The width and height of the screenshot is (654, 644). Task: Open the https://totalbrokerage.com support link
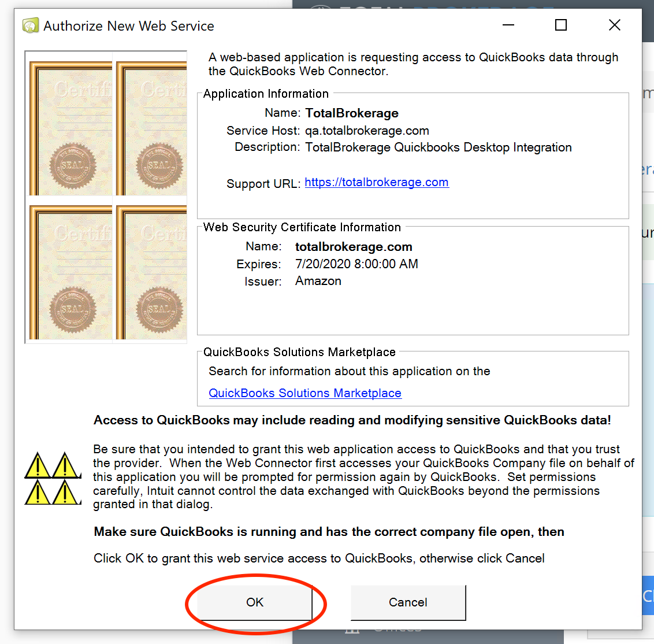coord(377,183)
